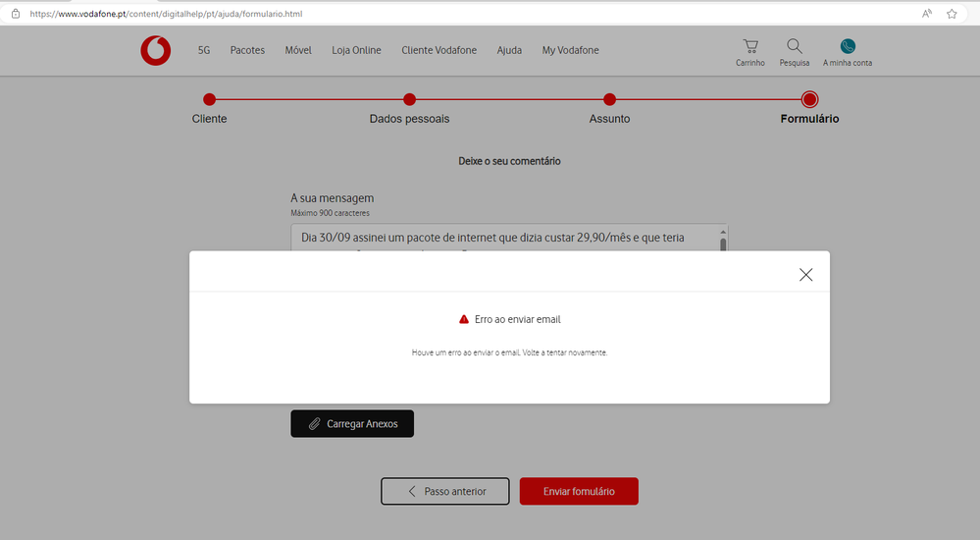Open the 5G menu item
The height and width of the screenshot is (540, 980).
[204, 50]
